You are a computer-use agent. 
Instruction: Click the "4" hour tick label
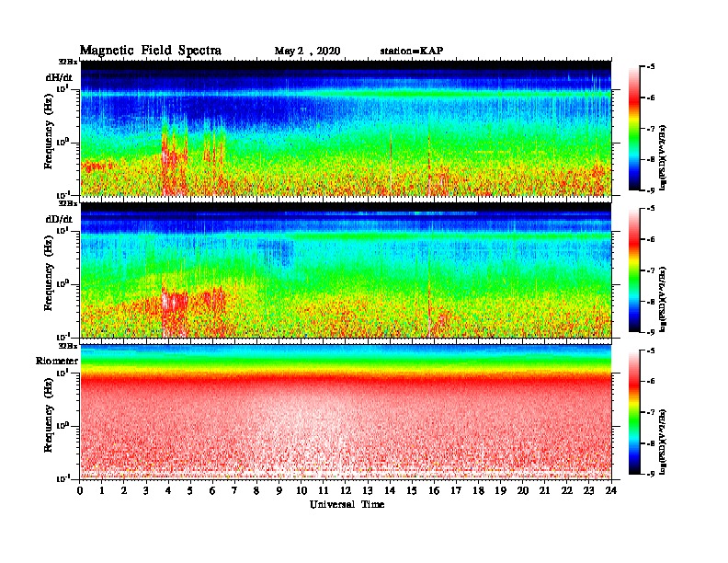168,491
